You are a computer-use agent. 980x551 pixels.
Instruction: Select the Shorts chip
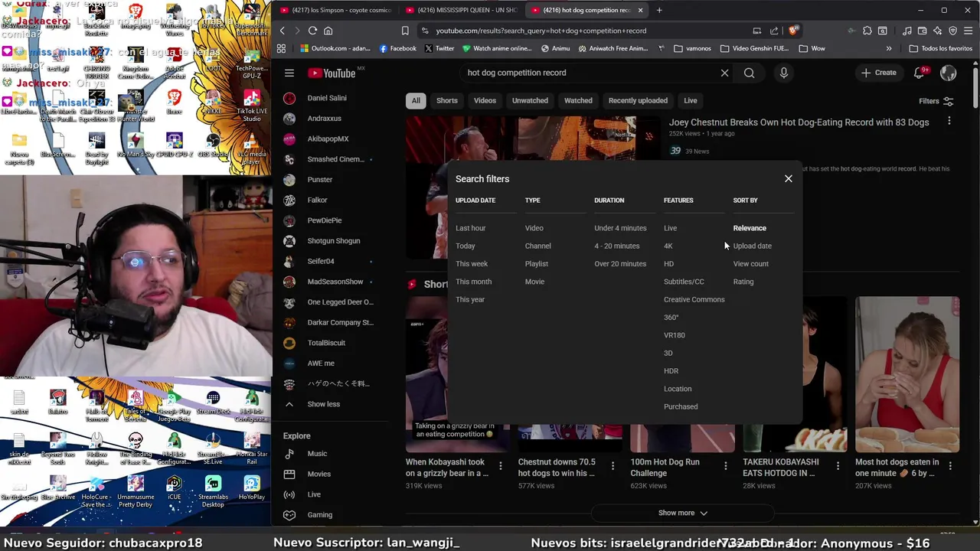tap(446, 100)
